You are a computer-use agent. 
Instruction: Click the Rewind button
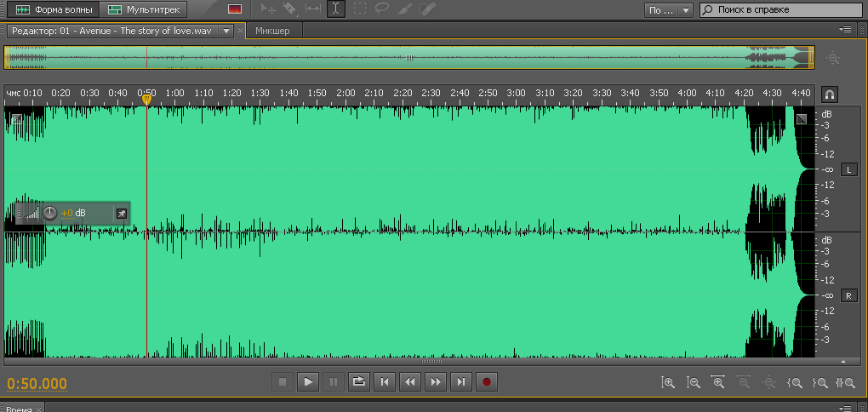(409, 381)
